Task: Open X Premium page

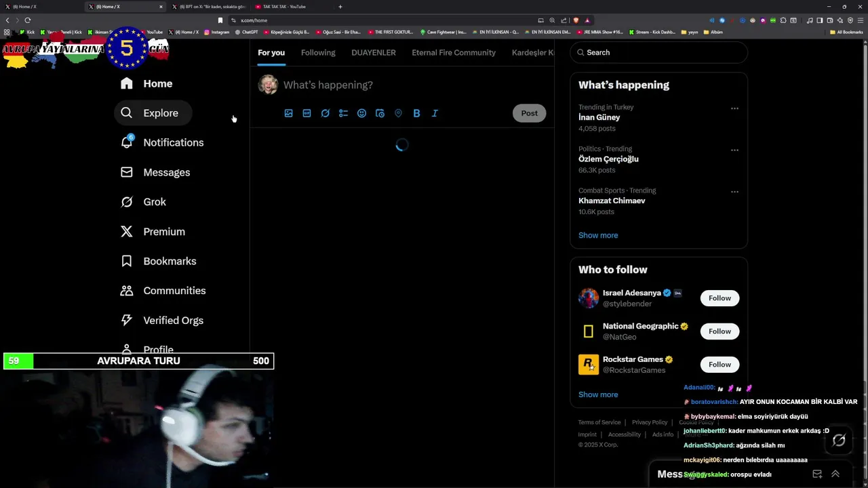Action: [x=152, y=232]
